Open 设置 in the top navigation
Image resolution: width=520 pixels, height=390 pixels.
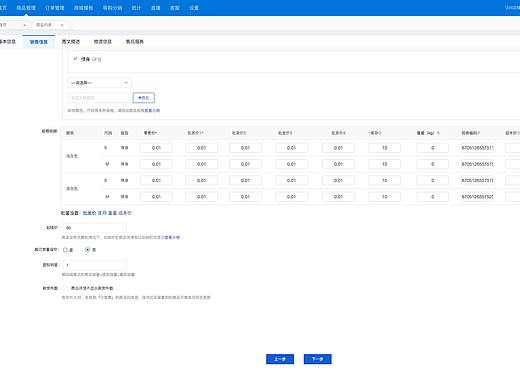[x=194, y=8]
